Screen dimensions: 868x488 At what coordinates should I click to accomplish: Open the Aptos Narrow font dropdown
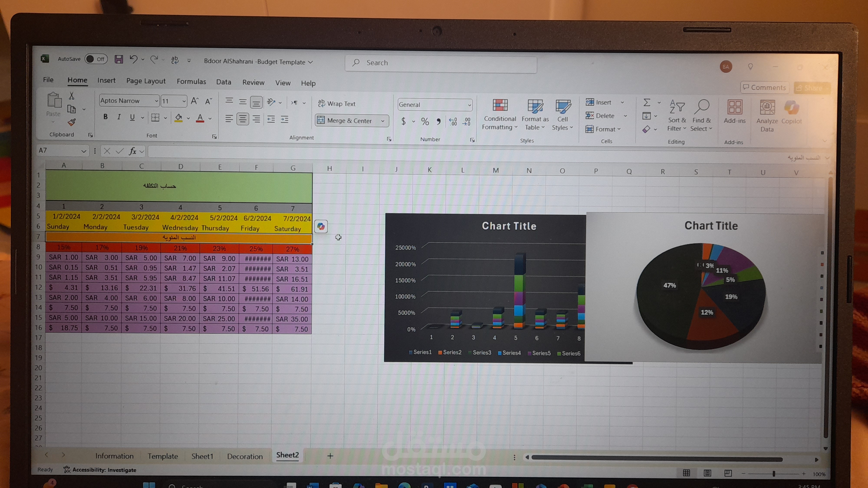pyautogui.click(x=156, y=101)
